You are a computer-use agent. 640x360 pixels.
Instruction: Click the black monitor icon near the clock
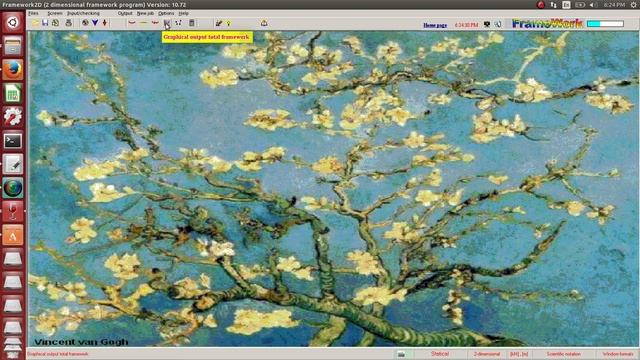click(487, 24)
